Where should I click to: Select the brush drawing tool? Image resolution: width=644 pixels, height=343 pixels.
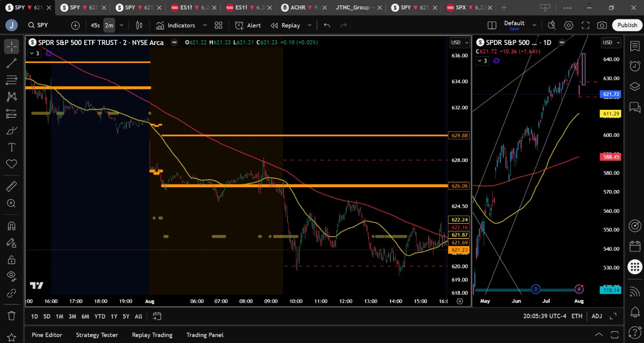12,131
